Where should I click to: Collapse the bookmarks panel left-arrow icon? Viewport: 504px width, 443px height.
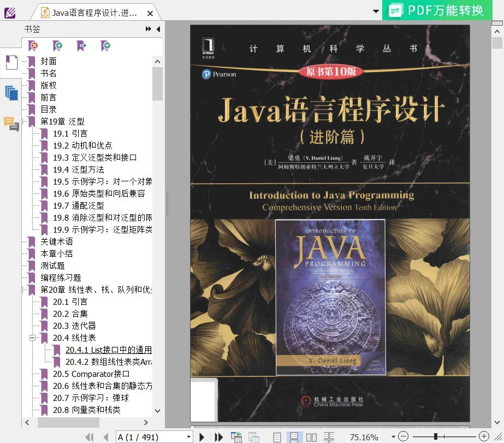(158, 29)
